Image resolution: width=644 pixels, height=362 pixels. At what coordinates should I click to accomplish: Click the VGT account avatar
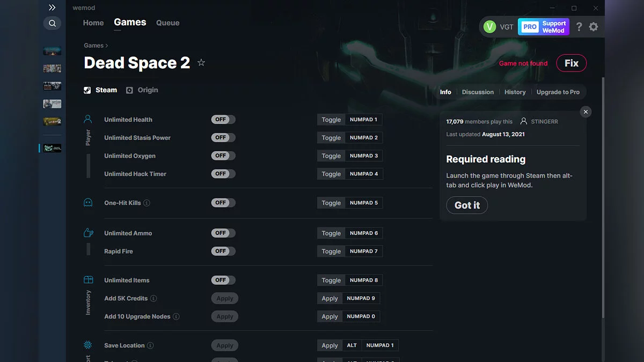(490, 26)
